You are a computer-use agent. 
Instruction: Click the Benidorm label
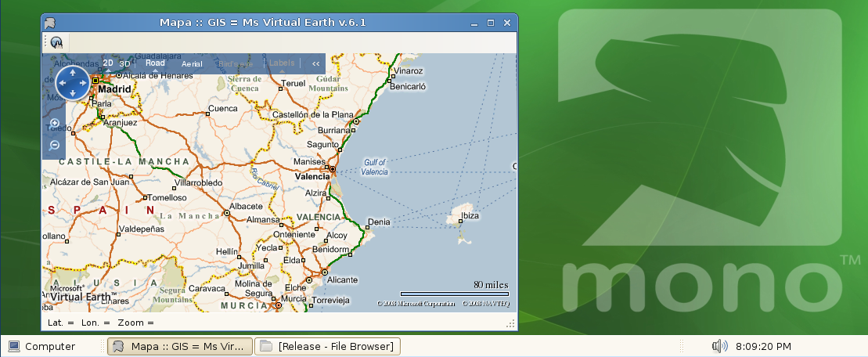pyautogui.click(x=331, y=250)
